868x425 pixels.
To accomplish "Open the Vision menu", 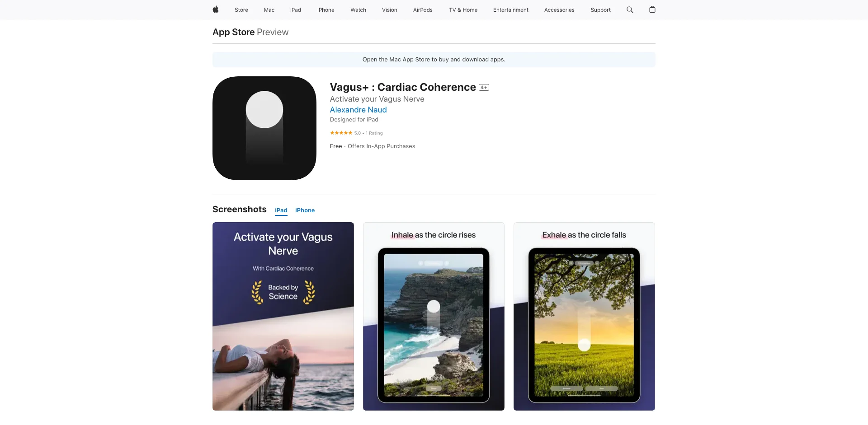I will (x=389, y=10).
